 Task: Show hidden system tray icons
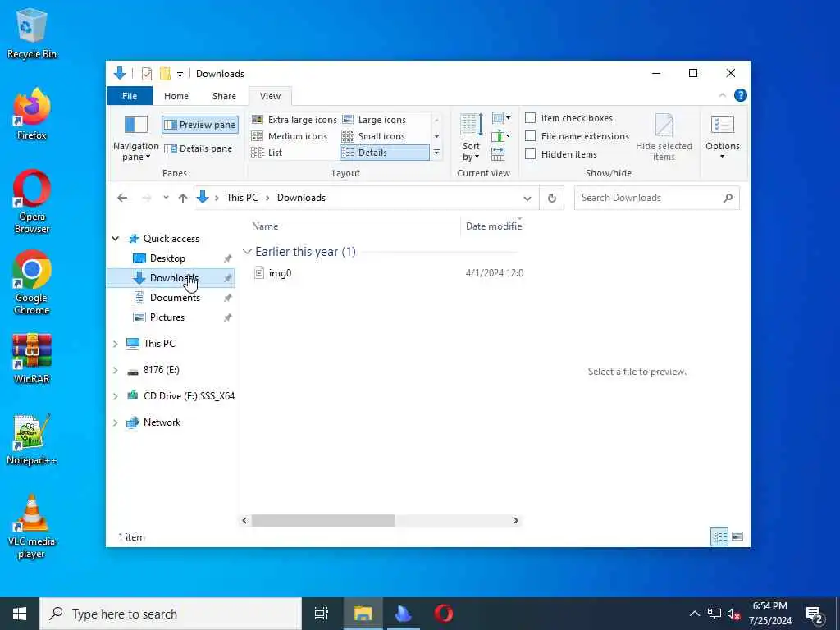[694, 614]
